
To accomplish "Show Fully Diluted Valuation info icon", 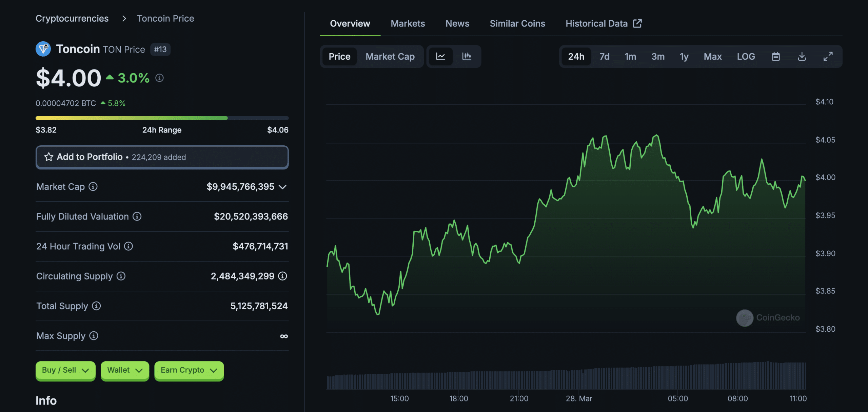I will click(137, 217).
